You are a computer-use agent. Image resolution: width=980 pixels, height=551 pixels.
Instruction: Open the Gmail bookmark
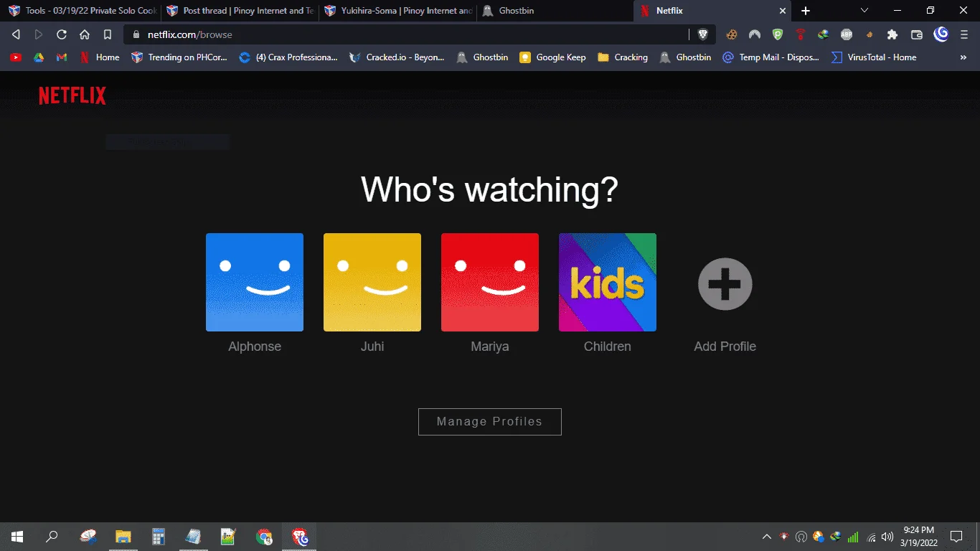(62, 57)
